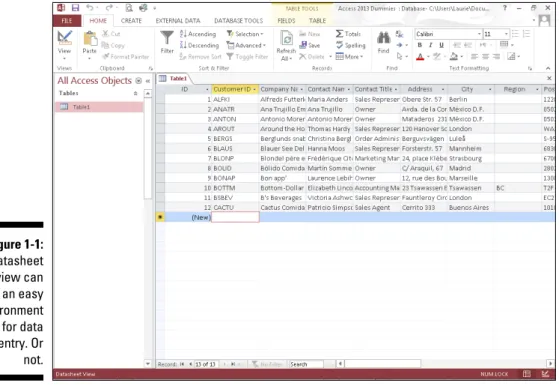Click the Paste clipboard icon

90,39
